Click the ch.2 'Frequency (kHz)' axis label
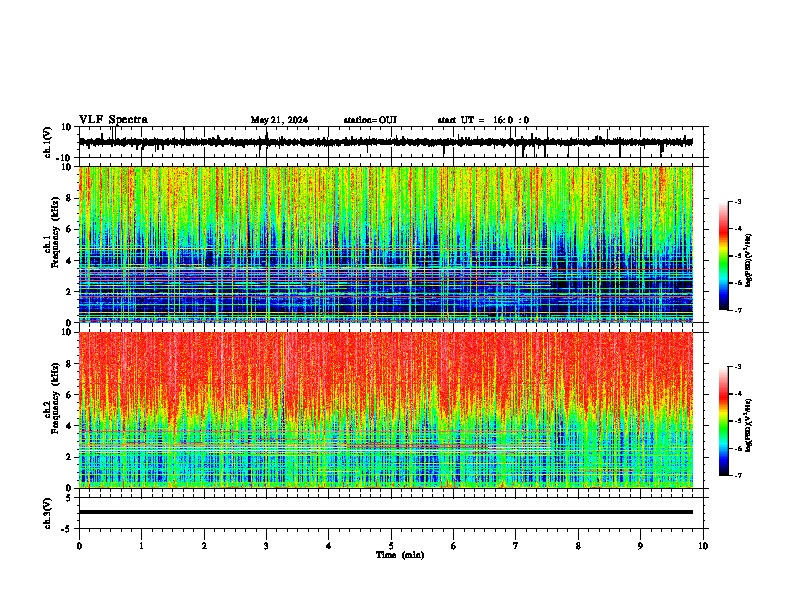The width and height of the screenshot is (792, 612). 55,398
